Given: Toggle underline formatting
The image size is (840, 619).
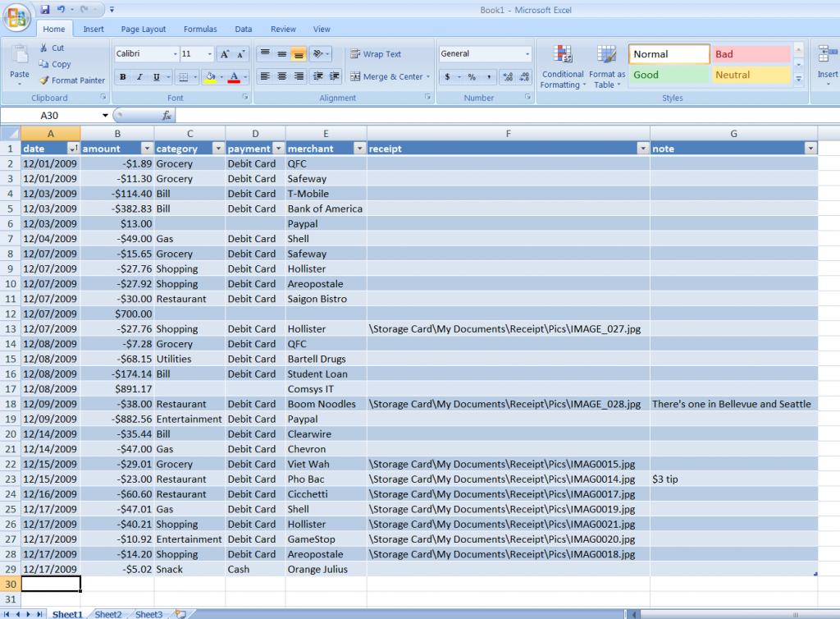Looking at the screenshot, I should tap(156, 76).
